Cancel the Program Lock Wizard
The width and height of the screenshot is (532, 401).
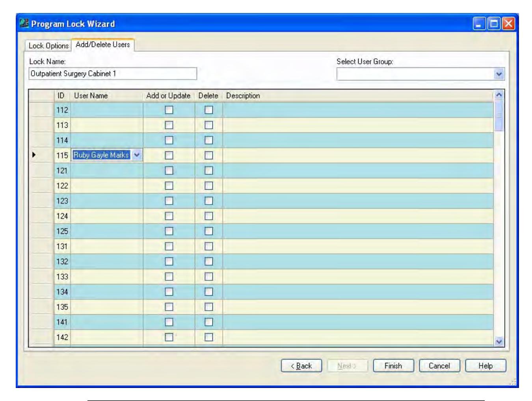click(x=439, y=366)
